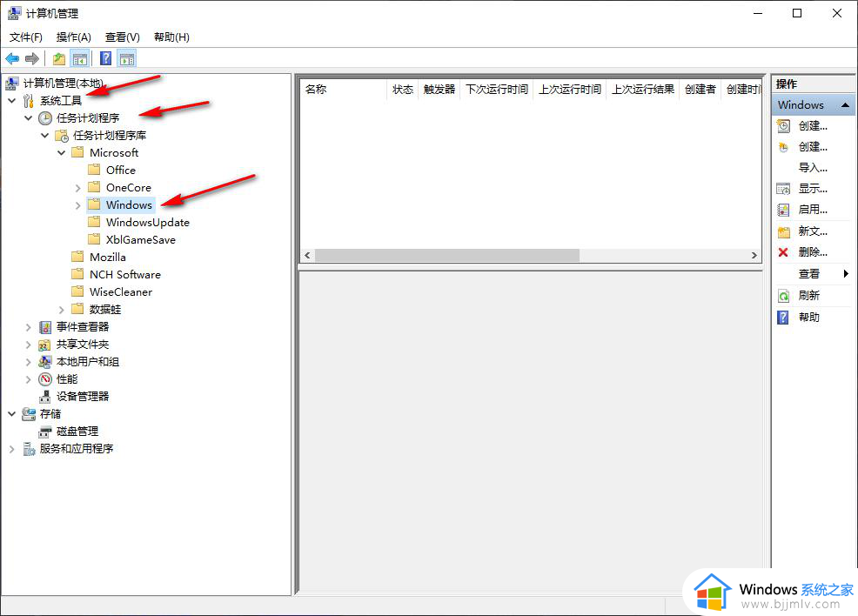Open the 文件(F) menu
Viewport: 858px width, 616px height.
click(x=26, y=37)
